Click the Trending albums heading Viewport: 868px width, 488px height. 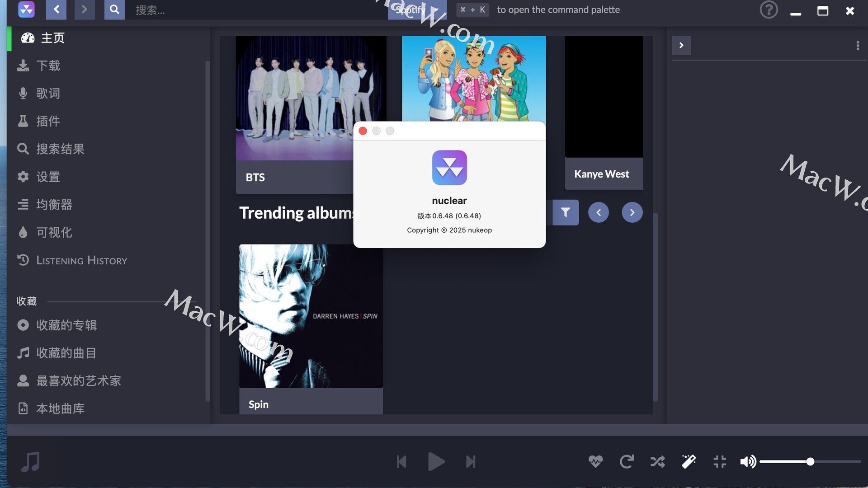point(296,213)
